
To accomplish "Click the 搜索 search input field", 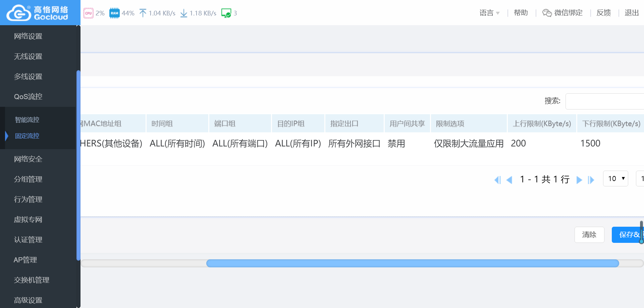I will pos(605,101).
